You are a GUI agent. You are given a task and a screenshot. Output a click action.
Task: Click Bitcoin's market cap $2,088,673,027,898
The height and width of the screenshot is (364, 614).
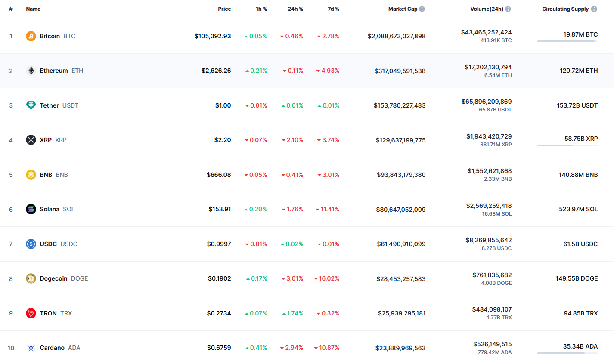pyautogui.click(x=397, y=36)
